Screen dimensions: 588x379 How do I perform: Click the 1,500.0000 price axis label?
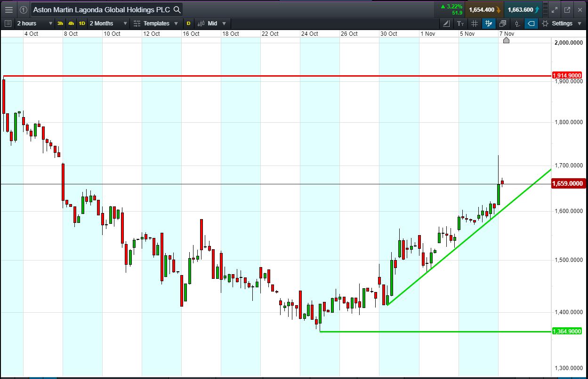pos(568,260)
